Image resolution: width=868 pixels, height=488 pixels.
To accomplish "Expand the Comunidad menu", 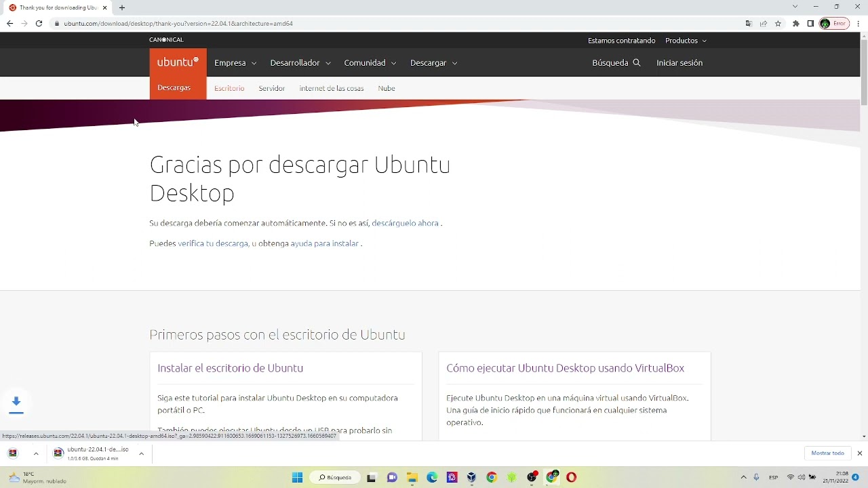I will pos(370,63).
